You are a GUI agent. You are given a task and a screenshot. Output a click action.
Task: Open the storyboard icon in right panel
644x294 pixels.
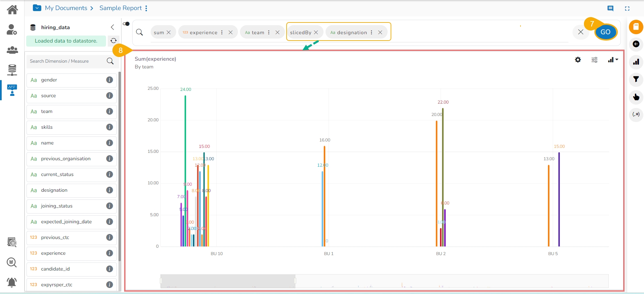point(636,27)
